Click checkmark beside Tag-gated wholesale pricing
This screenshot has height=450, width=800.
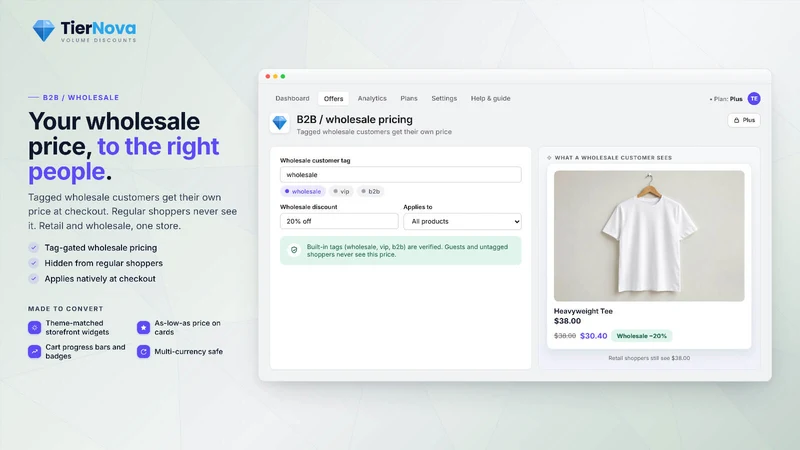click(x=34, y=247)
